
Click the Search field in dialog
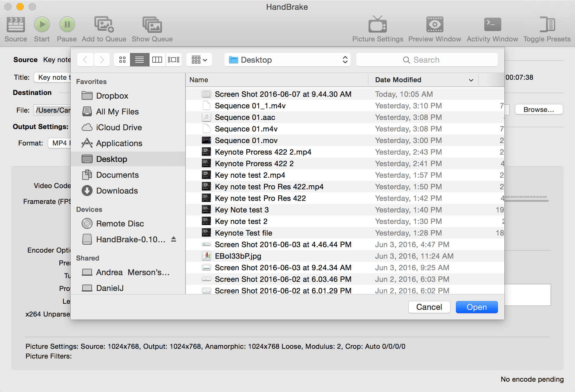click(x=427, y=60)
